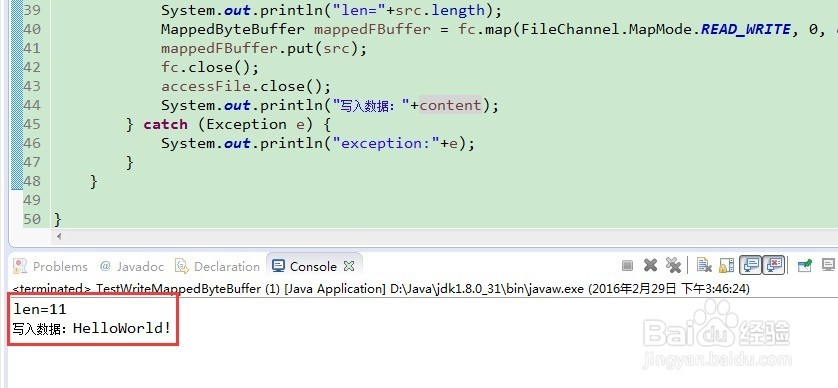Image resolution: width=838 pixels, height=388 pixels.
Task: Click the editor horizontal scrollbar left arrow
Action: pyautogui.click(x=59, y=236)
